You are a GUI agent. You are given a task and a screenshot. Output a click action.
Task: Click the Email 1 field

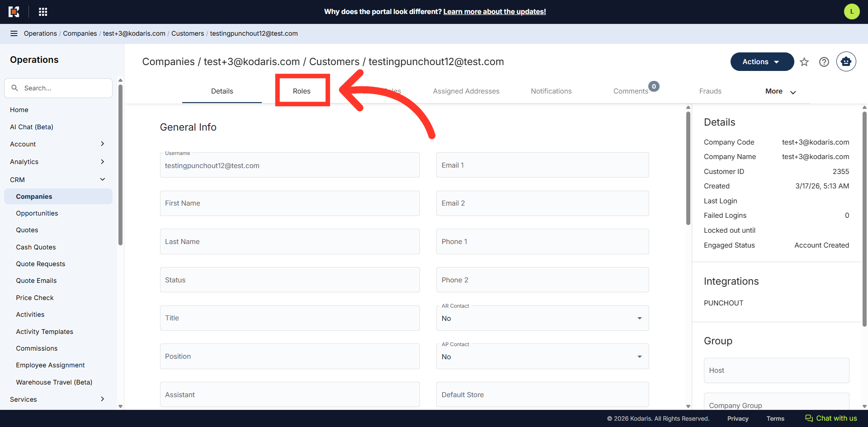click(x=542, y=165)
